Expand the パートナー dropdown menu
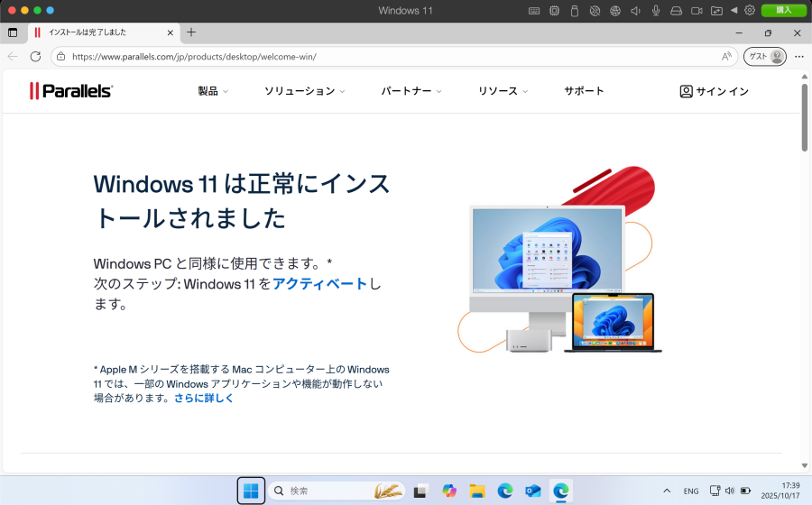The height and width of the screenshot is (505, 812). click(411, 91)
